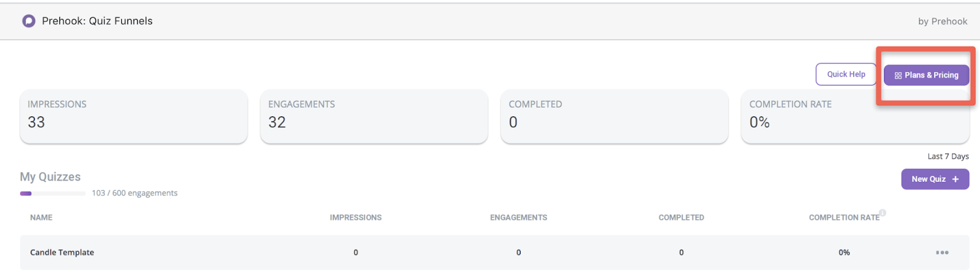Click the engagements usage progress bar
The image size is (980, 276).
(53, 193)
